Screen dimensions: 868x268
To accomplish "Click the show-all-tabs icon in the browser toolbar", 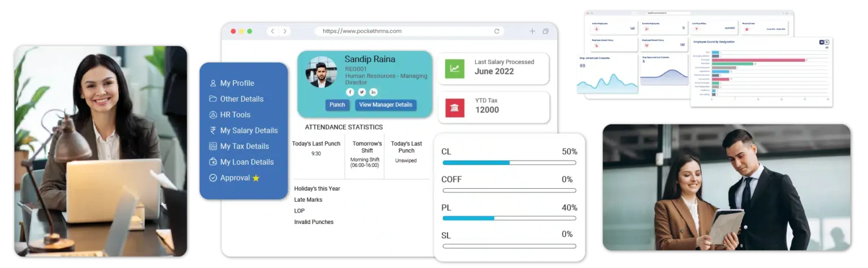I will [x=545, y=31].
